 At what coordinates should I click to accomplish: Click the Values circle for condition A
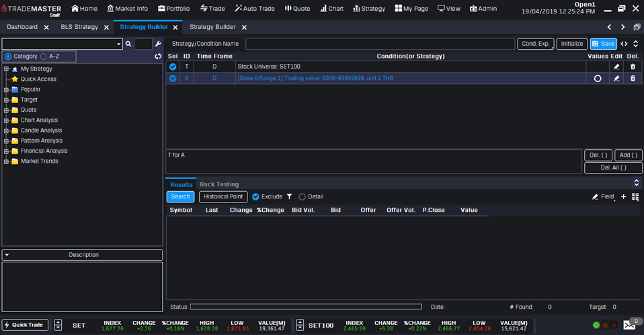598,78
